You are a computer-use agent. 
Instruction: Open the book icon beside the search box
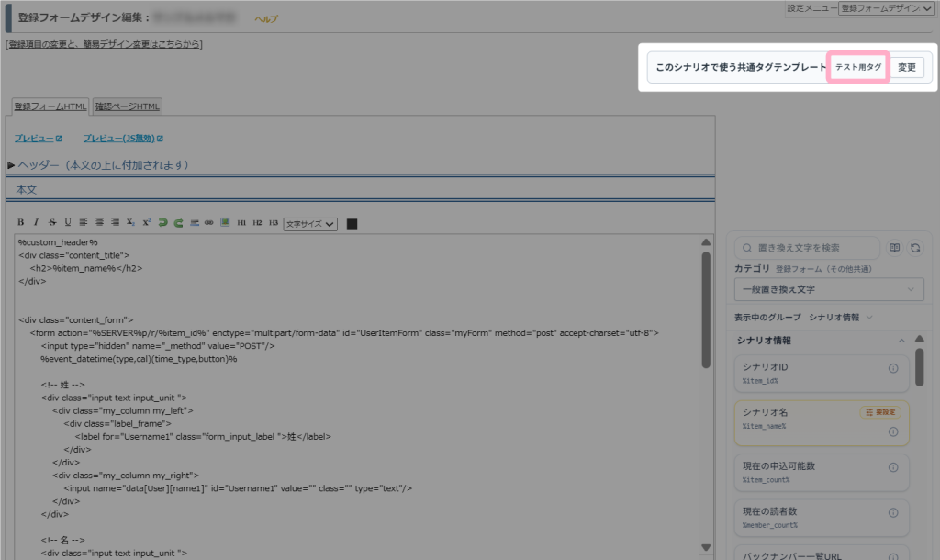click(x=894, y=248)
